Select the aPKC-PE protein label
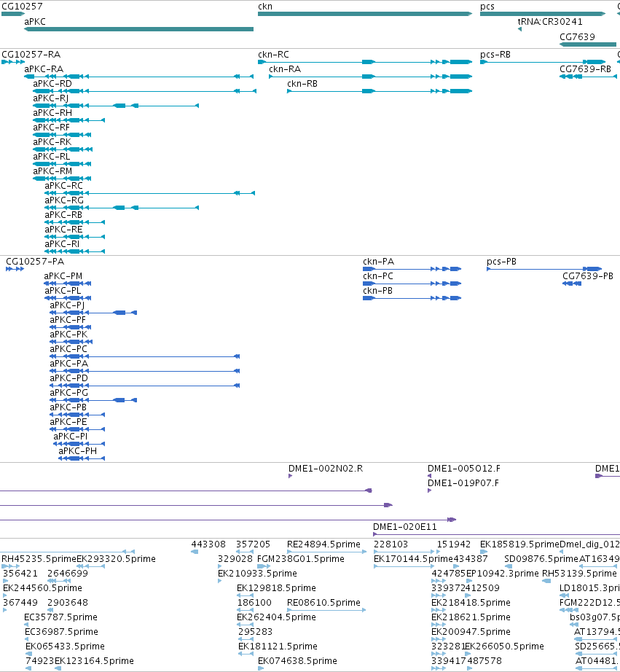The image size is (620, 672). tap(68, 422)
